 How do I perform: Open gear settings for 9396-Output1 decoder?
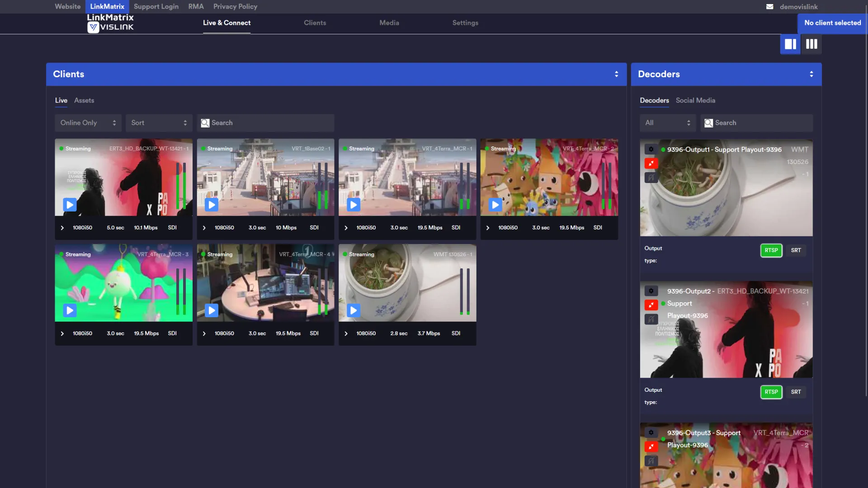(651, 150)
